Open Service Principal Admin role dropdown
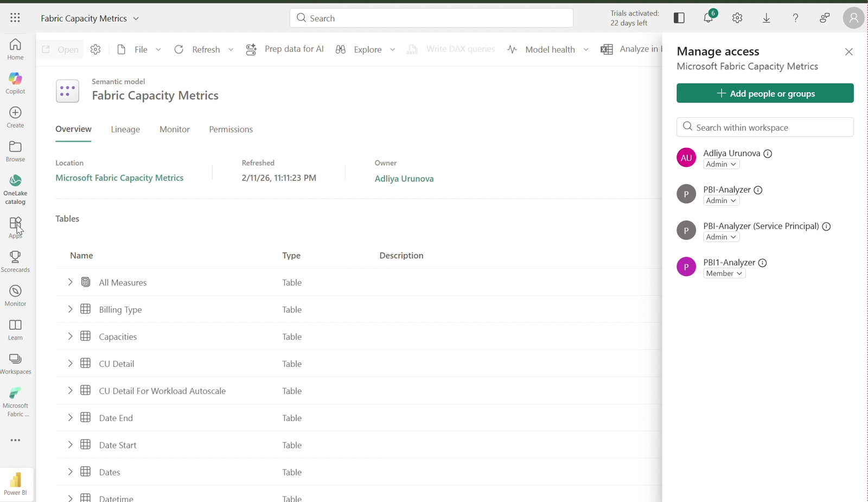The image size is (868, 502). [722, 237]
